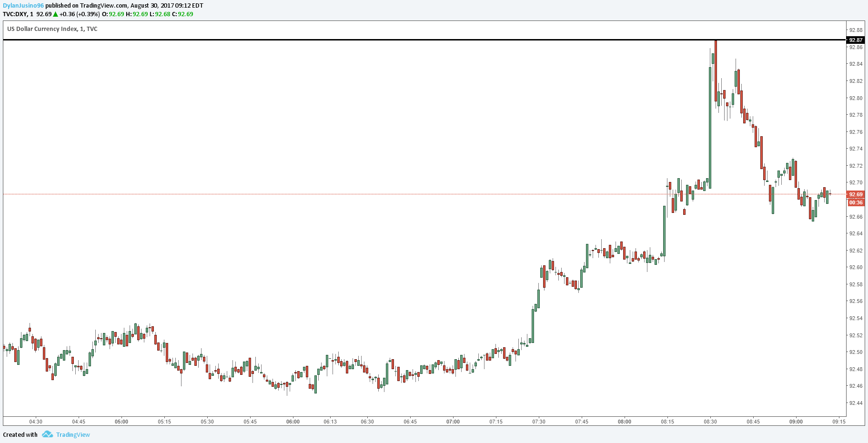
Task: Click the 92.60 price axis label
Action: point(856,267)
